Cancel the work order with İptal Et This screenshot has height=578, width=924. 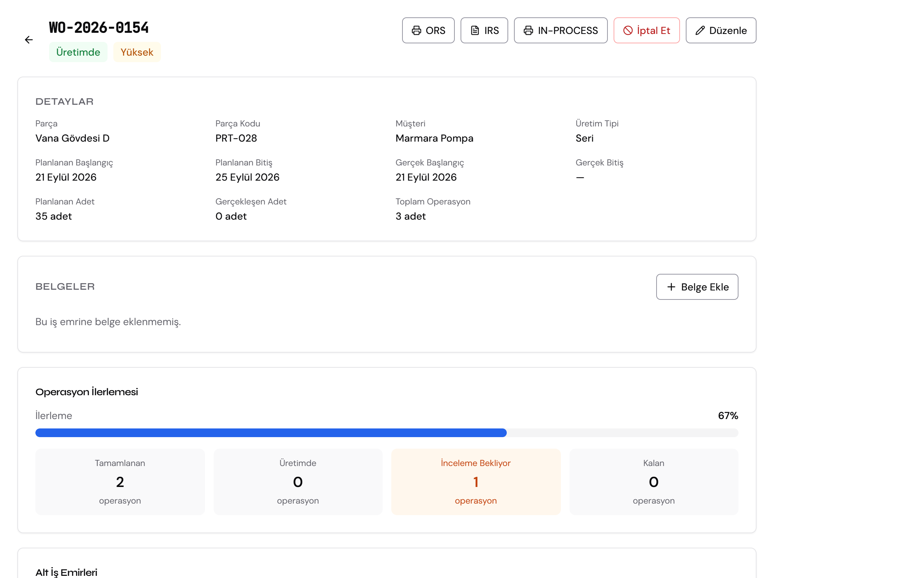click(x=646, y=30)
